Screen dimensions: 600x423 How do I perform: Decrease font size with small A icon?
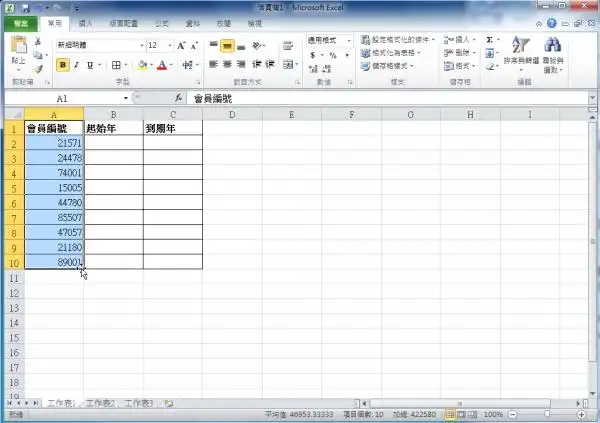point(194,46)
